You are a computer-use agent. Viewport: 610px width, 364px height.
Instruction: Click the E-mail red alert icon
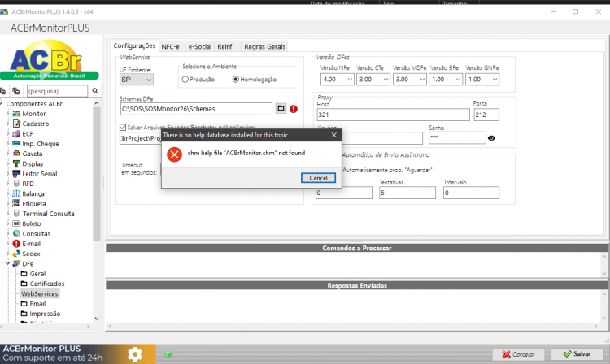[x=16, y=244]
